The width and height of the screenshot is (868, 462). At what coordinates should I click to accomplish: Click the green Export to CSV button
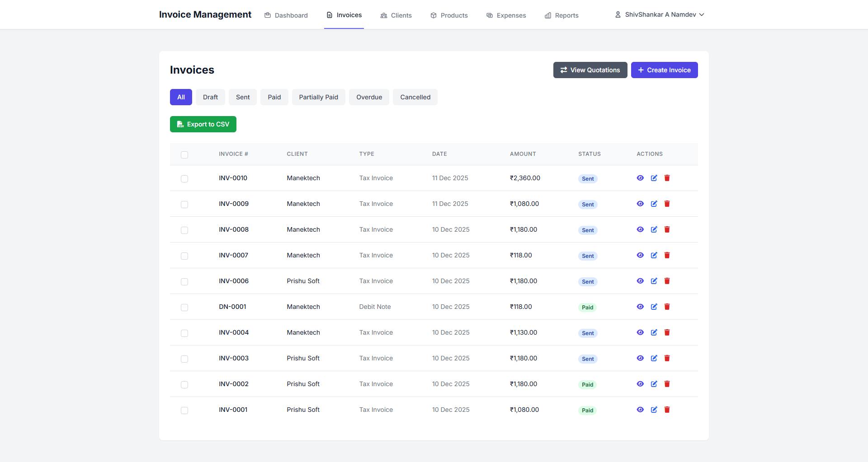203,124
